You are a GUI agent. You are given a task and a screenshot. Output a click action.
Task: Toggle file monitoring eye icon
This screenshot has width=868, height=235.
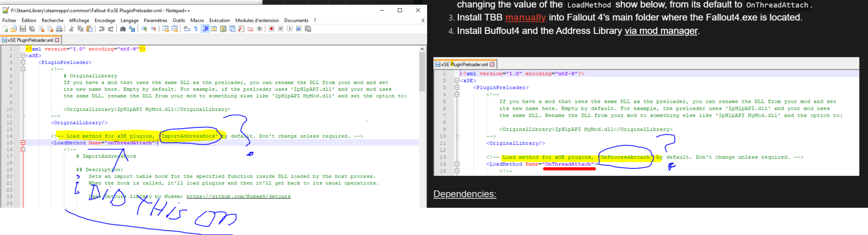click(259, 29)
